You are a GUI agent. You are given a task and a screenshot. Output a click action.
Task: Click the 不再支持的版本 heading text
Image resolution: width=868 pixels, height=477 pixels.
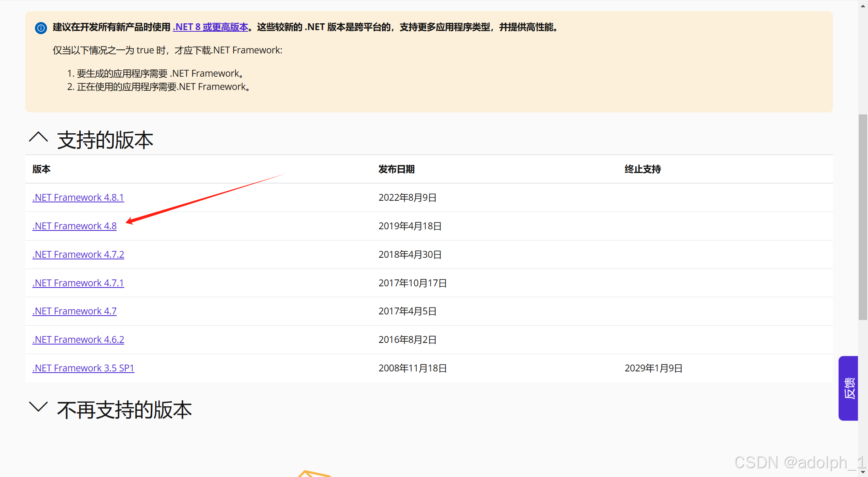125,410
